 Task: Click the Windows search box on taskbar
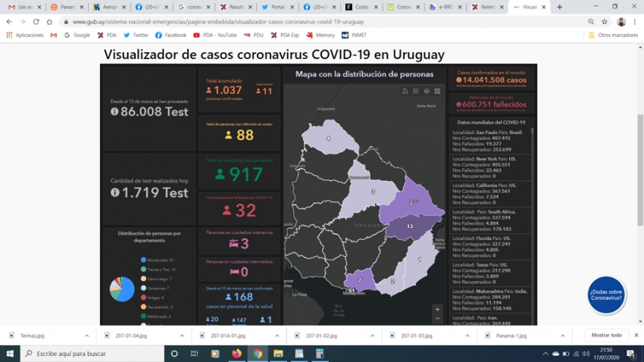click(92, 354)
